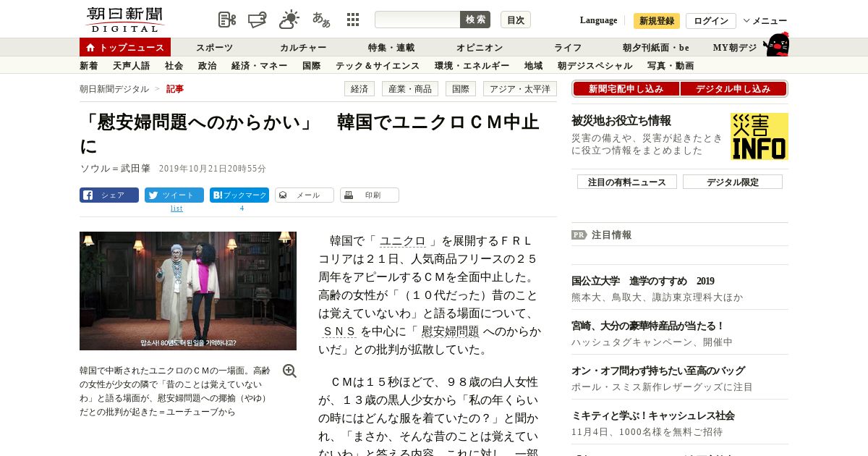Share article via Facebook シェア button

(x=109, y=195)
